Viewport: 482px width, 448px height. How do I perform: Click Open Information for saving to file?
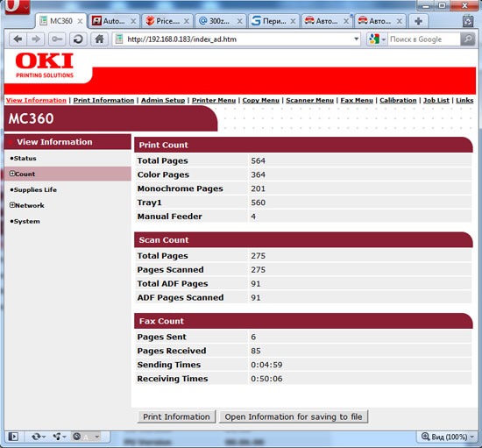[x=294, y=416]
